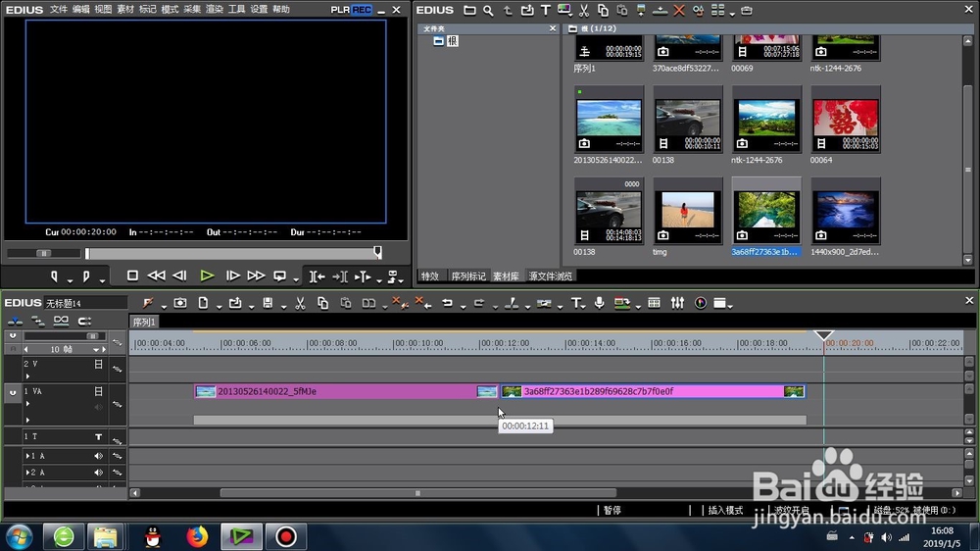
Task: Play the clip in the player window
Action: click(207, 275)
